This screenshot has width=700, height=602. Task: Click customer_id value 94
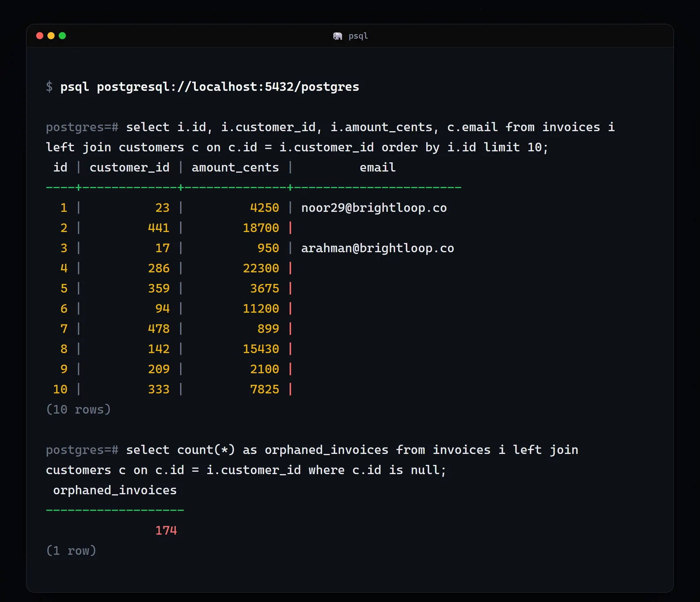162,309
